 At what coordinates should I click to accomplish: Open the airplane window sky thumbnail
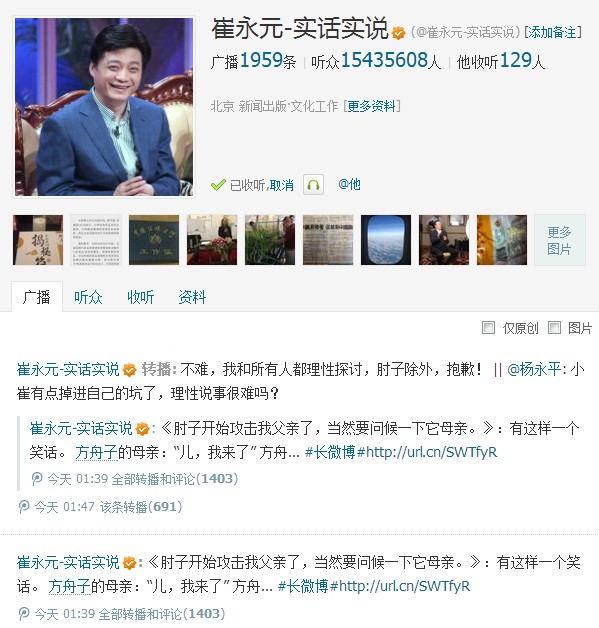[x=386, y=240]
